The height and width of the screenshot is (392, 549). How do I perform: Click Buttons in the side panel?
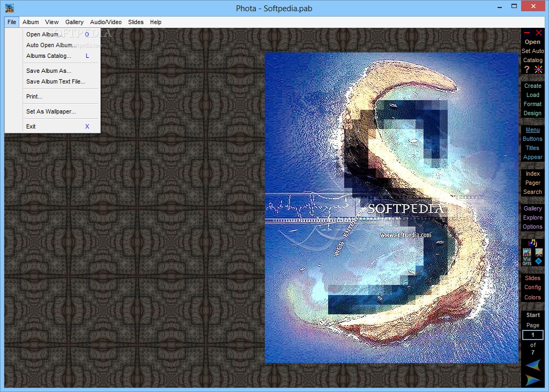[x=532, y=139]
